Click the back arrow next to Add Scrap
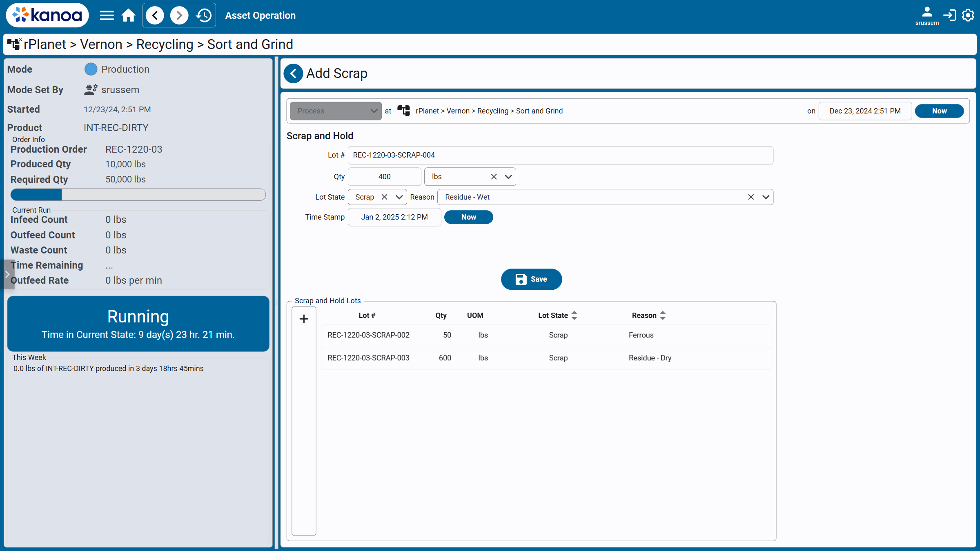Image resolution: width=980 pixels, height=551 pixels. click(293, 73)
